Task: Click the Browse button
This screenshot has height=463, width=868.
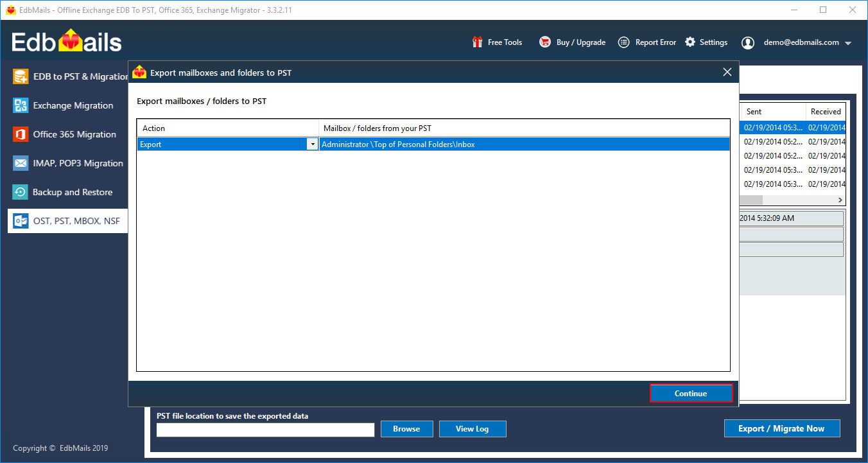Action: [x=407, y=429]
